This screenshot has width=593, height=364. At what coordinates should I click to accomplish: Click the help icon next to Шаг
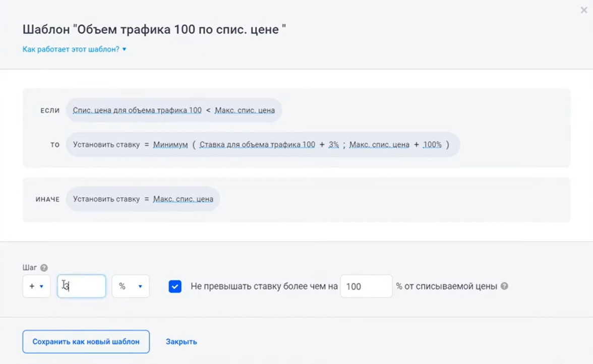click(x=44, y=268)
